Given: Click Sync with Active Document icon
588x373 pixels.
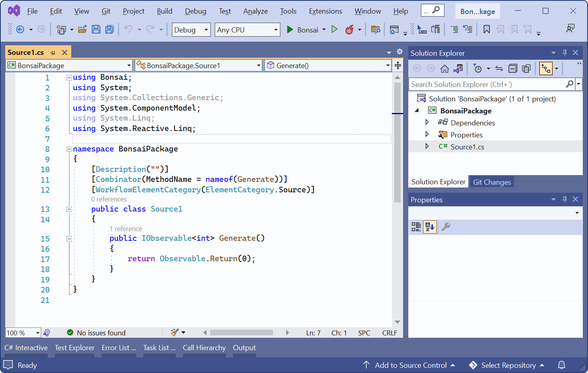Looking at the screenshot, I should tap(499, 69).
